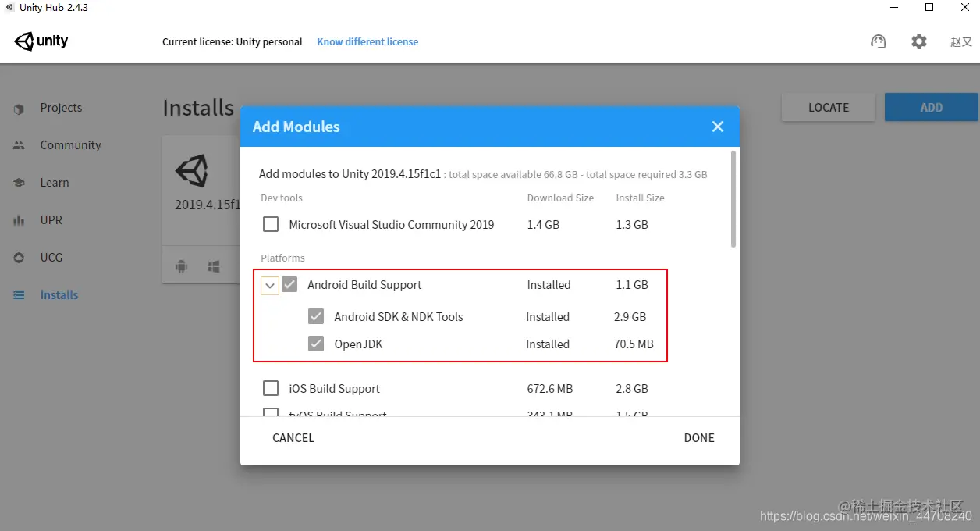This screenshot has height=531, width=980.
Task: Open the support headset icon
Action: pos(879,41)
